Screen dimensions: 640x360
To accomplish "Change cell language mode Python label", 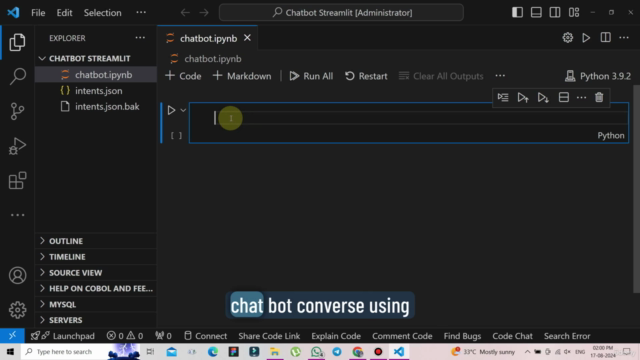I will pyautogui.click(x=611, y=136).
